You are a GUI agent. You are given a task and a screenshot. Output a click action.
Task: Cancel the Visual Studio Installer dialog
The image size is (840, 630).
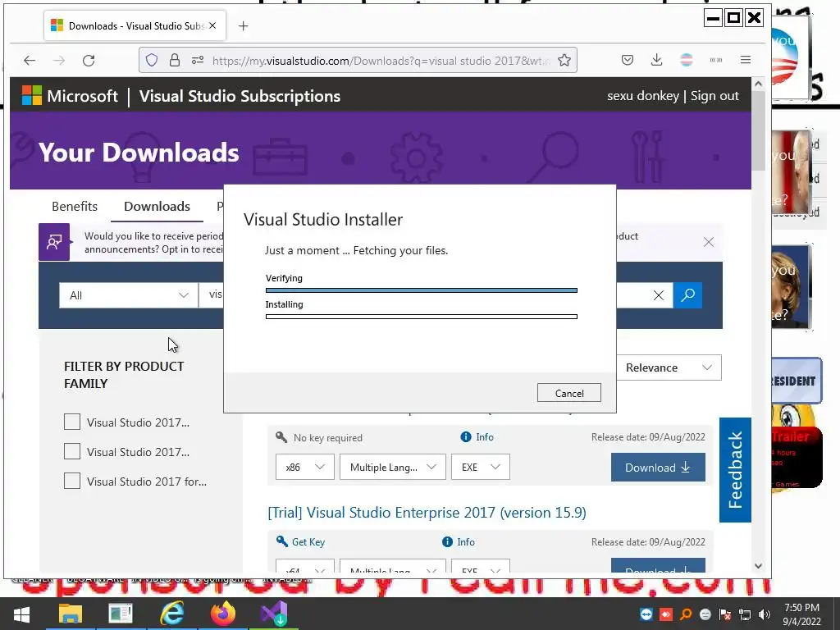click(x=569, y=393)
